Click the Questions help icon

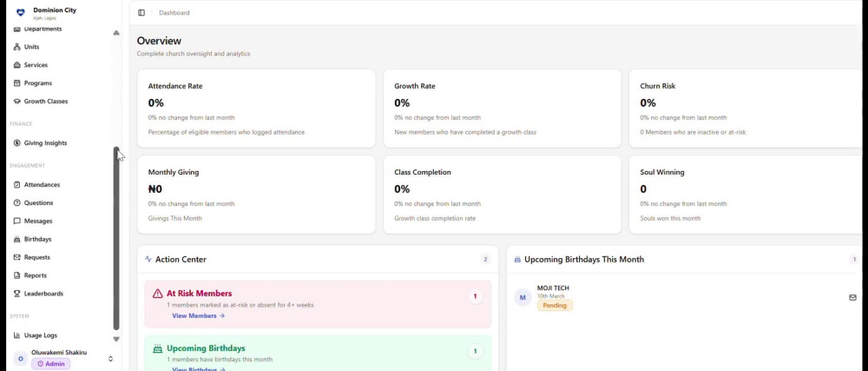(17, 202)
